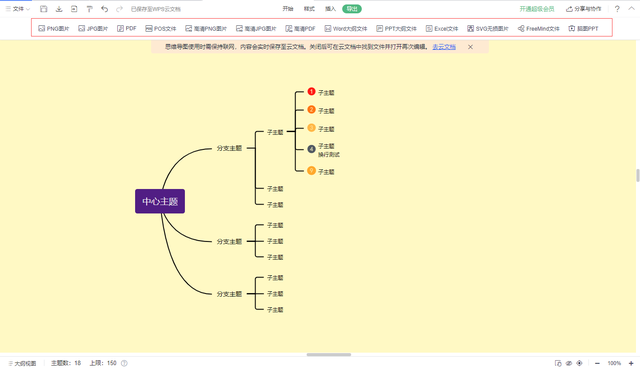Switch to the 插入 tab

coord(331,9)
